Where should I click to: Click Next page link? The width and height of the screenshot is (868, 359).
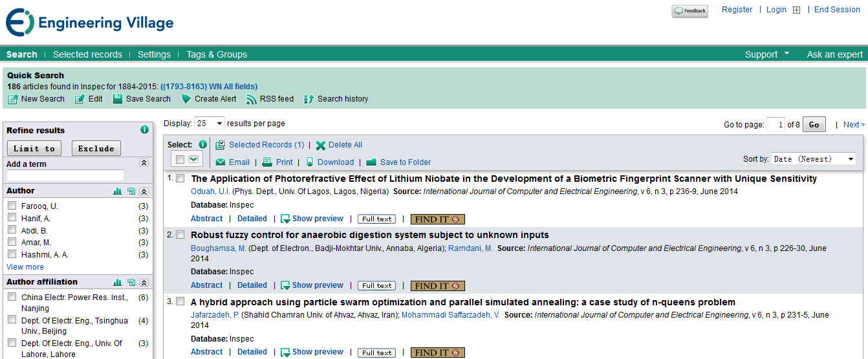click(x=853, y=125)
